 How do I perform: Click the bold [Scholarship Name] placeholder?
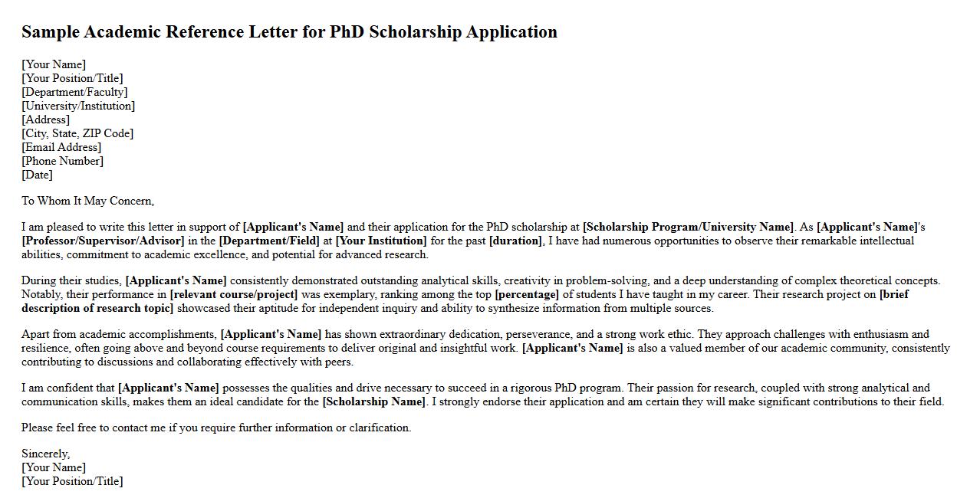point(373,401)
